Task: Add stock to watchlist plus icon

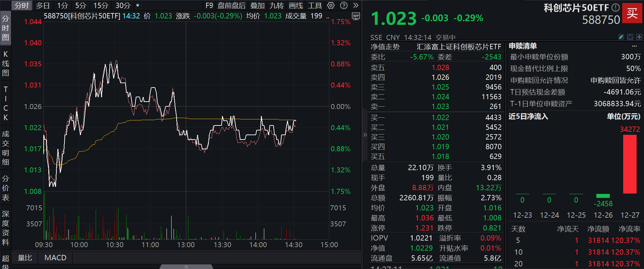Action: tap(639, 37)
